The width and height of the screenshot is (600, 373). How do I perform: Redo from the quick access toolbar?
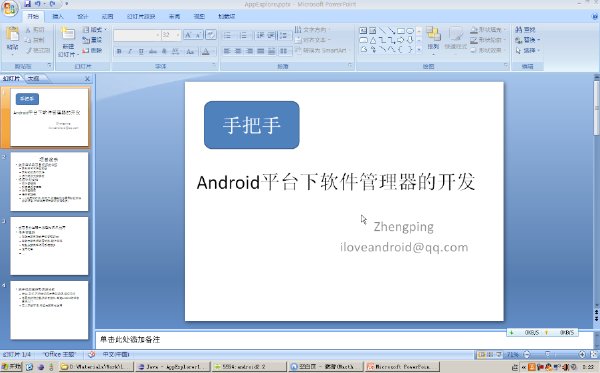click(x=52, y=4)
